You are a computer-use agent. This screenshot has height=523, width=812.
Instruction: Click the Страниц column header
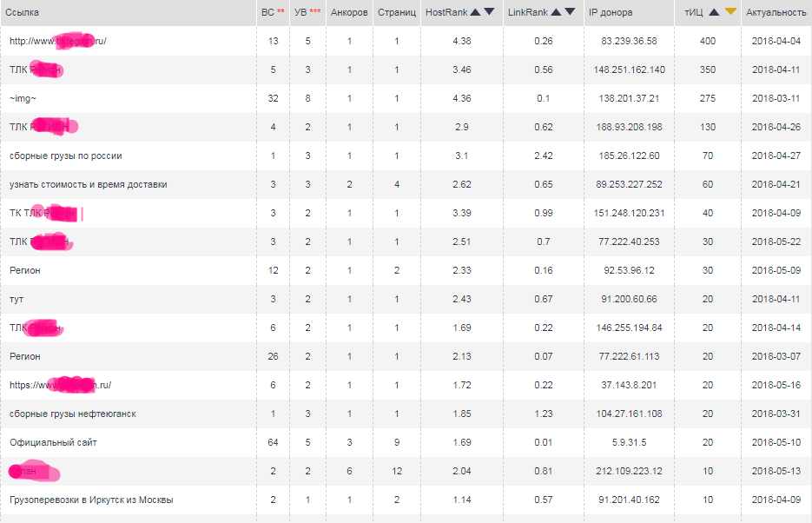[396, 13]
